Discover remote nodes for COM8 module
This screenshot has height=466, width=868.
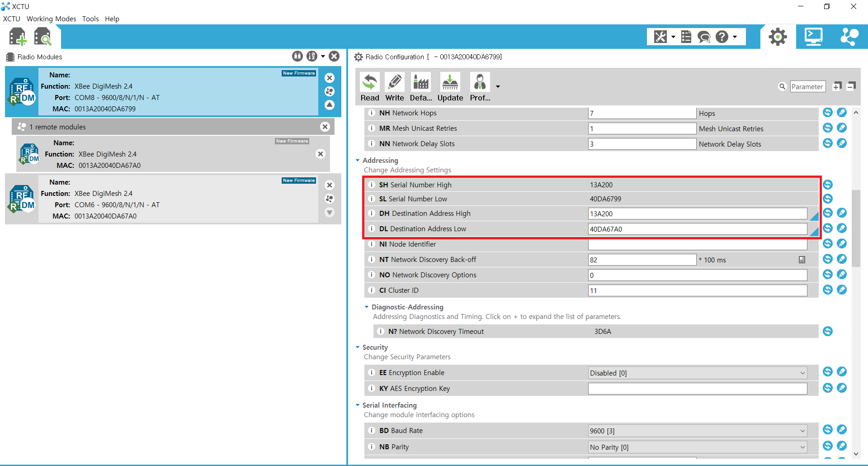330,91
